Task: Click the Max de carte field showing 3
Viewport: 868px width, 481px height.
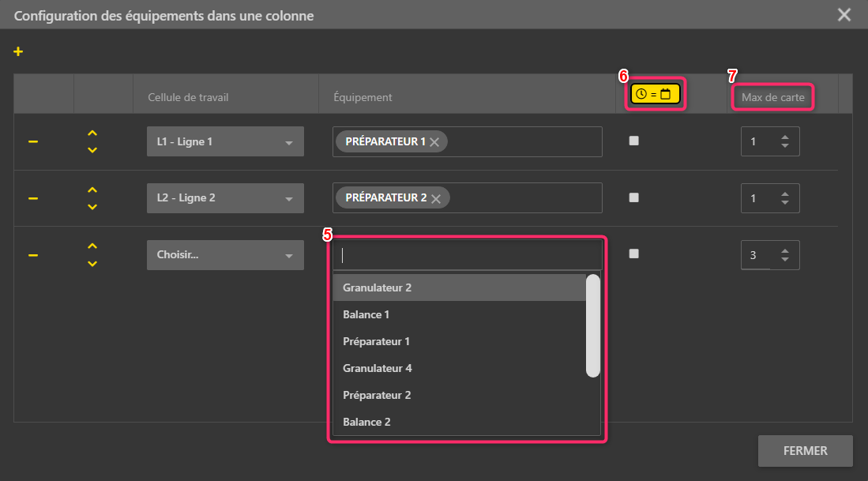Action: click(x=755, y=255)
